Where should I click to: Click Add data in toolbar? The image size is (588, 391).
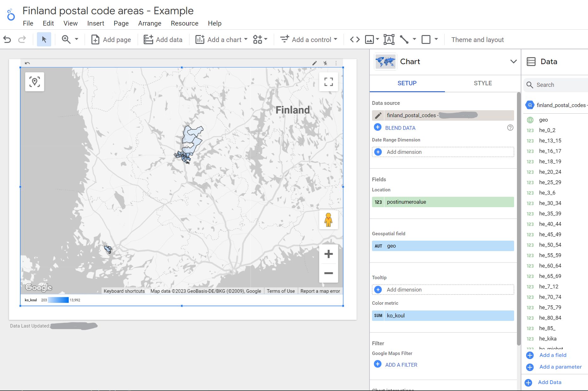pos(163,39)
